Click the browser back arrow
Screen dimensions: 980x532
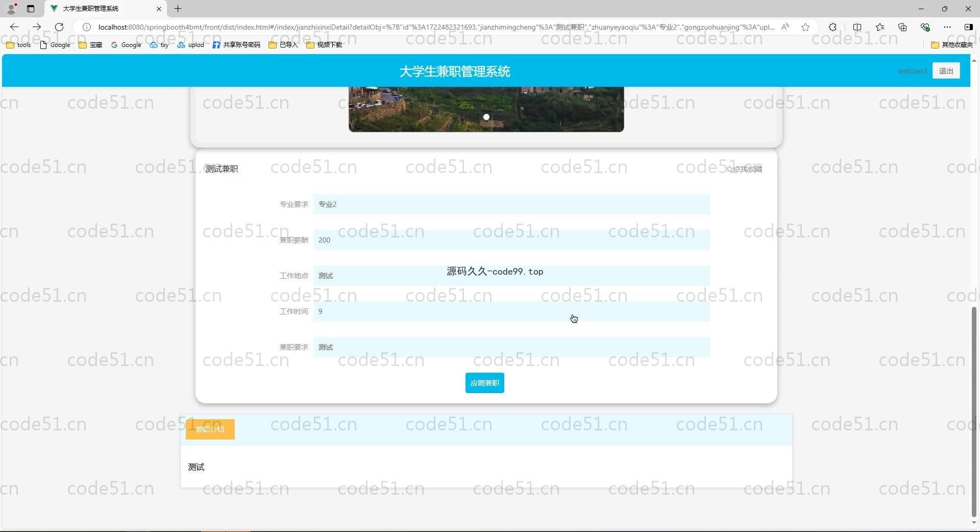click(14, 27)
